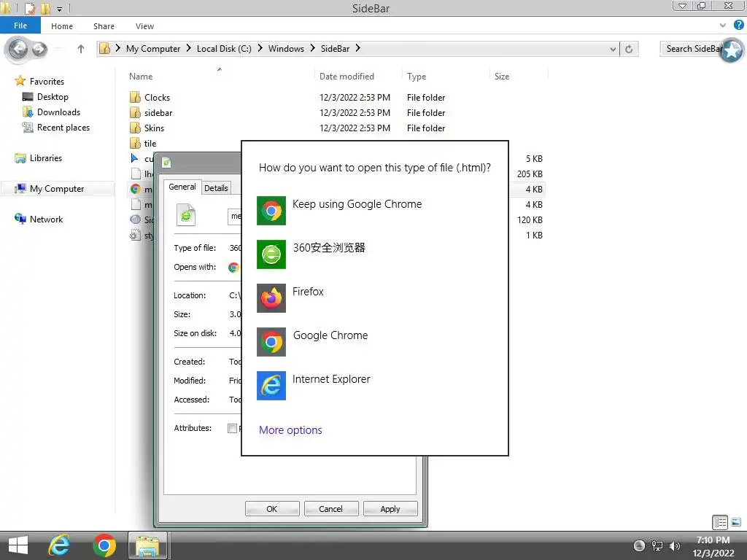
Task: Click the Chrome file icon in the 4 KB row
Action: click(x=135, y=189)
